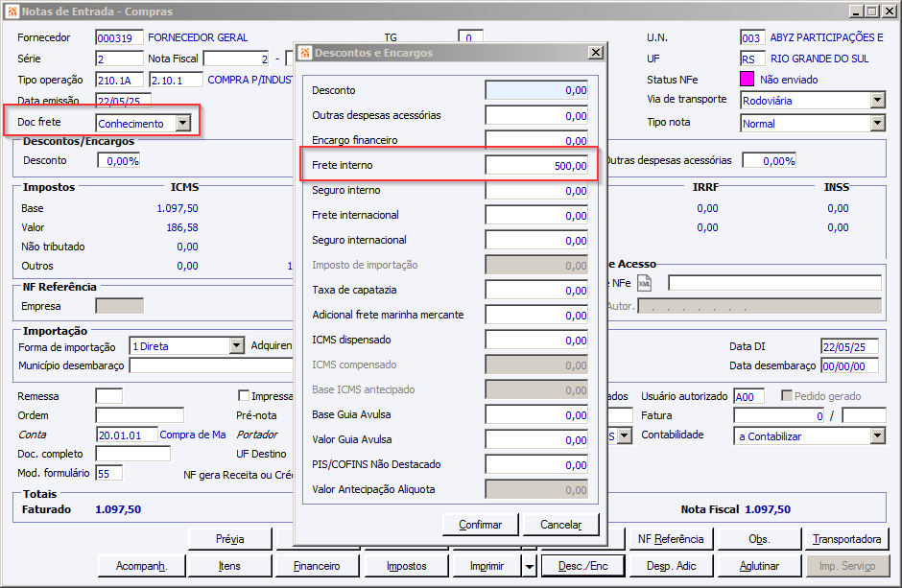902x588 pixels.
Task: Open the Tipo nota Normal dropdown
Action: coord(877,123)
